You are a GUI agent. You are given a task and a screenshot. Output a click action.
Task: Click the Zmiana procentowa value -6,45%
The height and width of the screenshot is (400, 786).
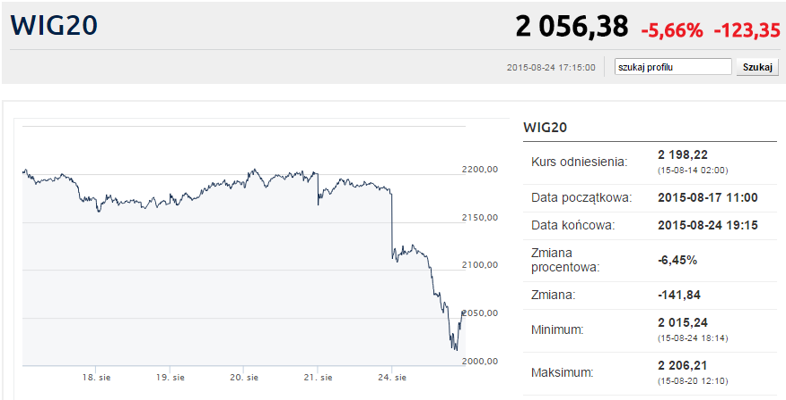pyautogui.click(x=677, y=260)
